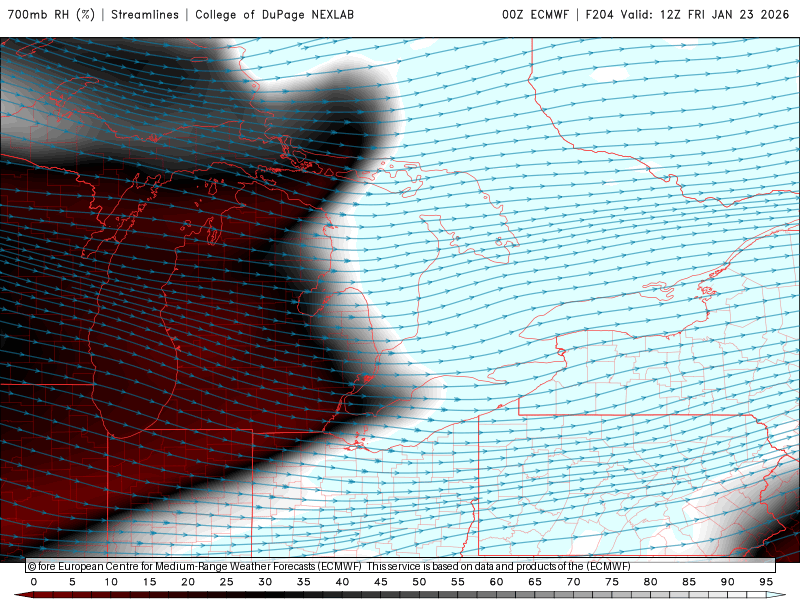Click the "700mb RH (%)" title text
The image size is (800, 600).
[x=51, y=14]
